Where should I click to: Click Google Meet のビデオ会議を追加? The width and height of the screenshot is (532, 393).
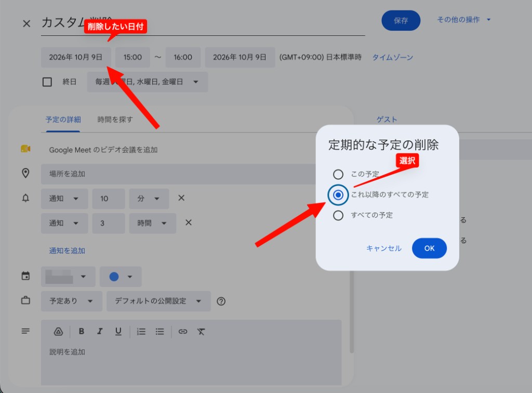pyautogui.click(x=103, y=150)
